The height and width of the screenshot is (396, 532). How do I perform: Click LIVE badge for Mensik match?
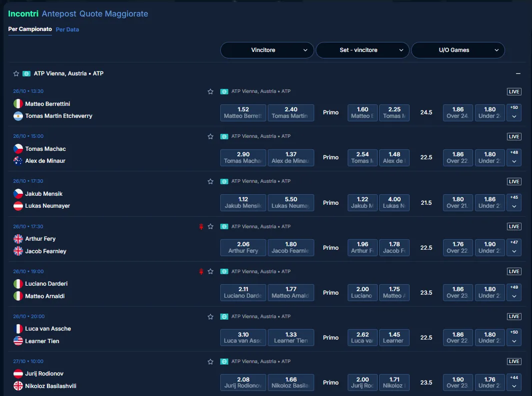[514, 181]
